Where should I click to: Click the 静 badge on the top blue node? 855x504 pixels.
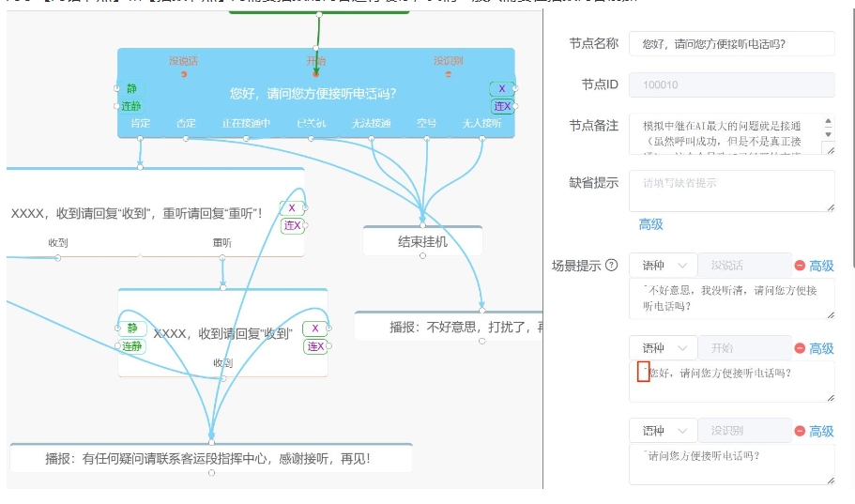point(132,88)
